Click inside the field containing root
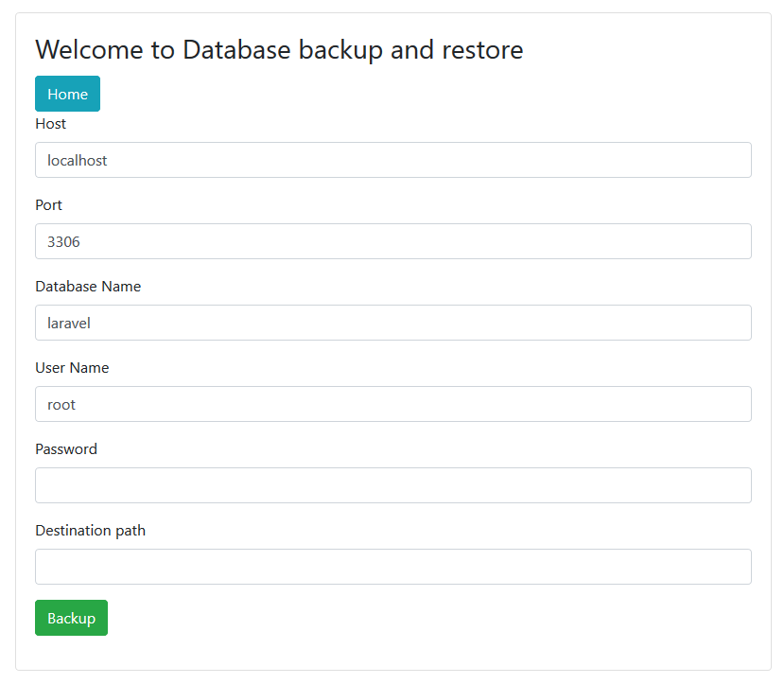The height and width of the screenshot is (684, 784). 392,404
